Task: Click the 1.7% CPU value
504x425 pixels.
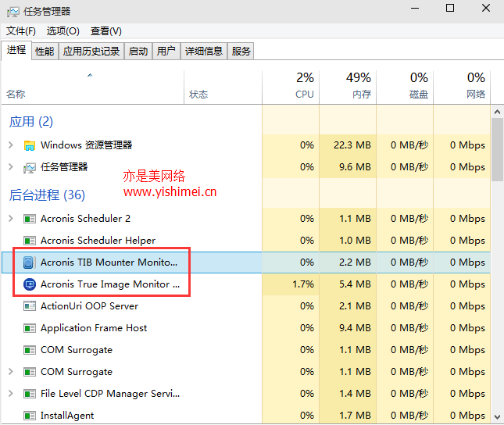Action: (303, 284)
